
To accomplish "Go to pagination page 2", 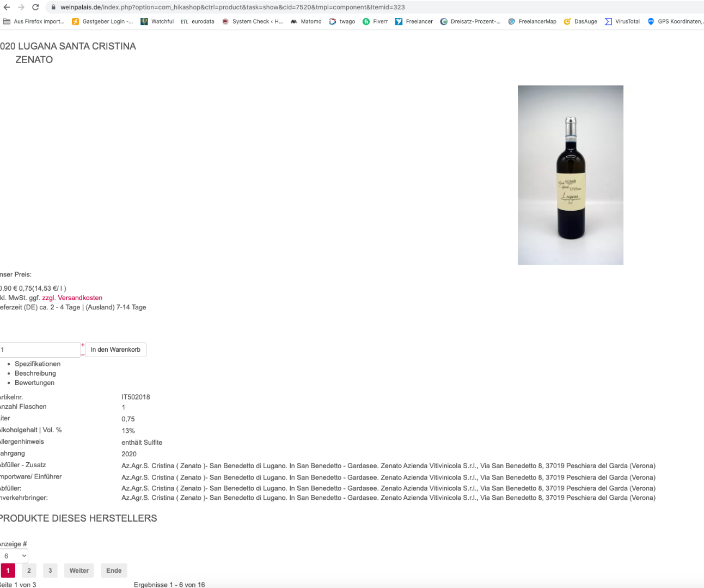I will [29, 571].
